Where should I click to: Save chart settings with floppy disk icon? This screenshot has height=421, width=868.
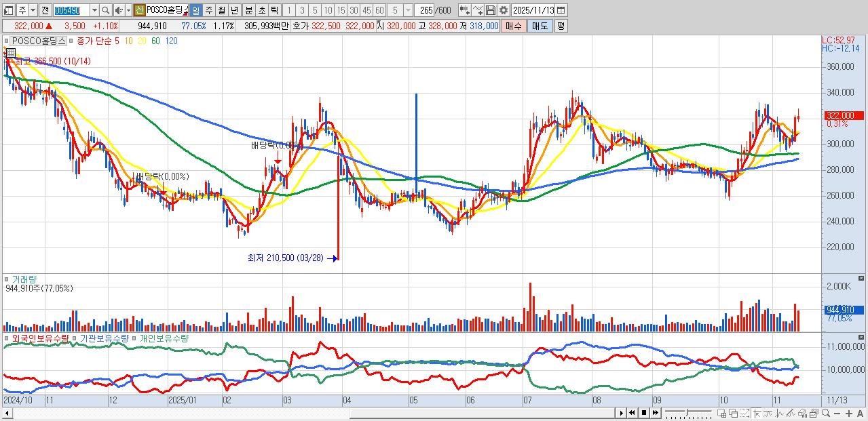point(491,10)
